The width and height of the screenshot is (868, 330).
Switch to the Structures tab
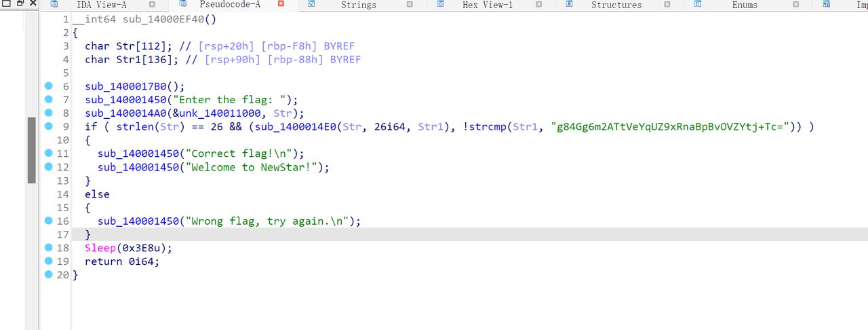pos(616,5)
